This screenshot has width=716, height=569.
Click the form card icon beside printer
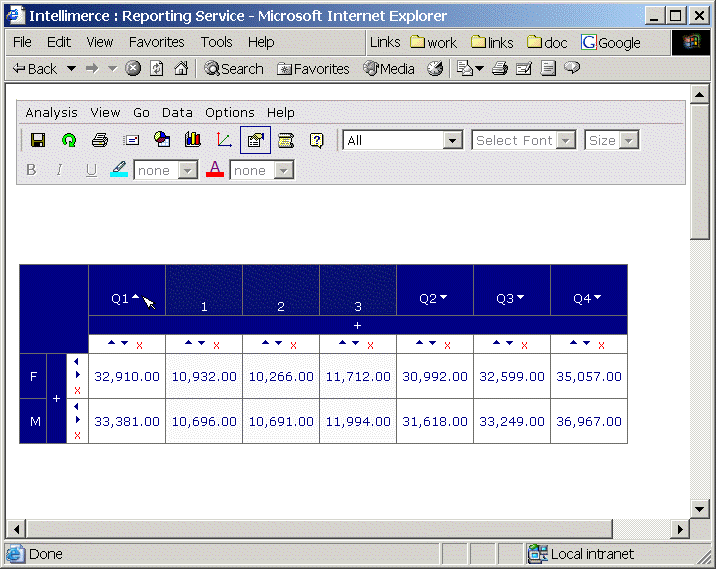pos(131,140)
